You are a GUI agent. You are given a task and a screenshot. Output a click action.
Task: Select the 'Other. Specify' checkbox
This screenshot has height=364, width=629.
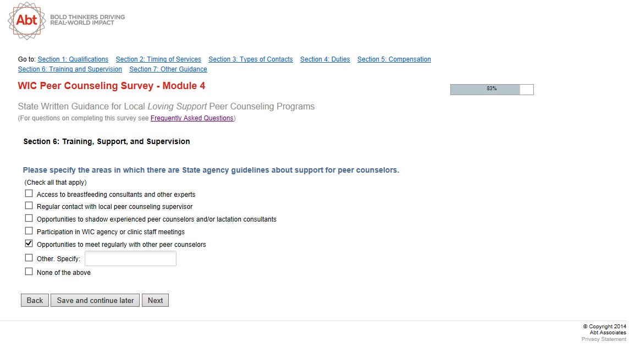(29, 258)
